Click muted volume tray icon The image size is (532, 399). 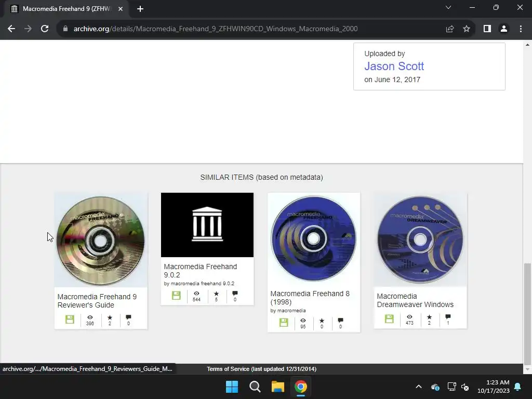(x=465, y=387)
